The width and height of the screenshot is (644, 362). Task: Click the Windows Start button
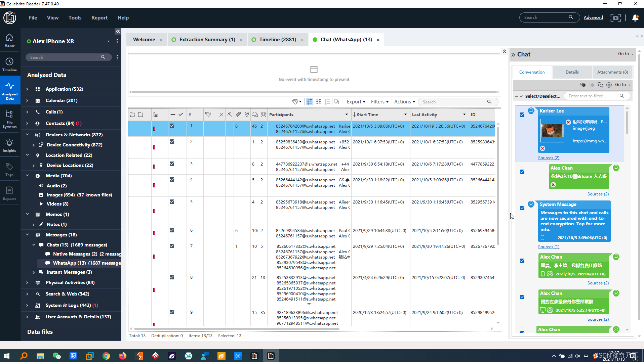(x=7, y=356)
